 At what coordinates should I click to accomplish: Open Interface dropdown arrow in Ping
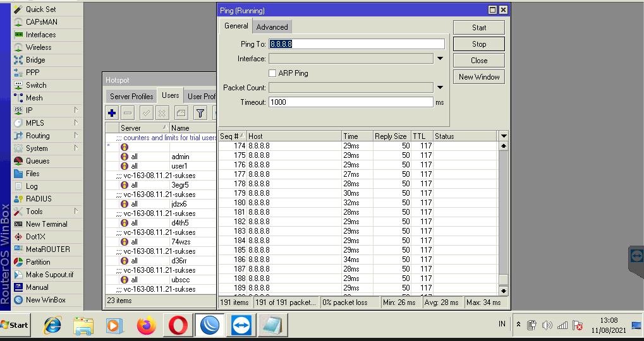[x=440, y=59]
